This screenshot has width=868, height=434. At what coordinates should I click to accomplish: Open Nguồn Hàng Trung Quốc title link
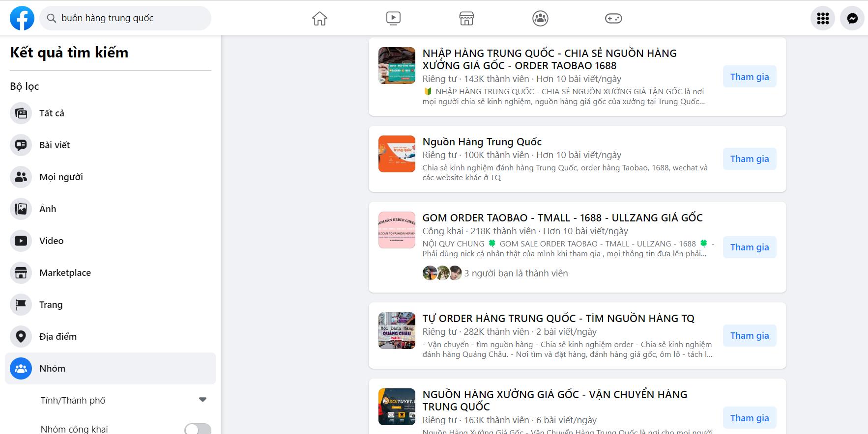tap(482, 142)
